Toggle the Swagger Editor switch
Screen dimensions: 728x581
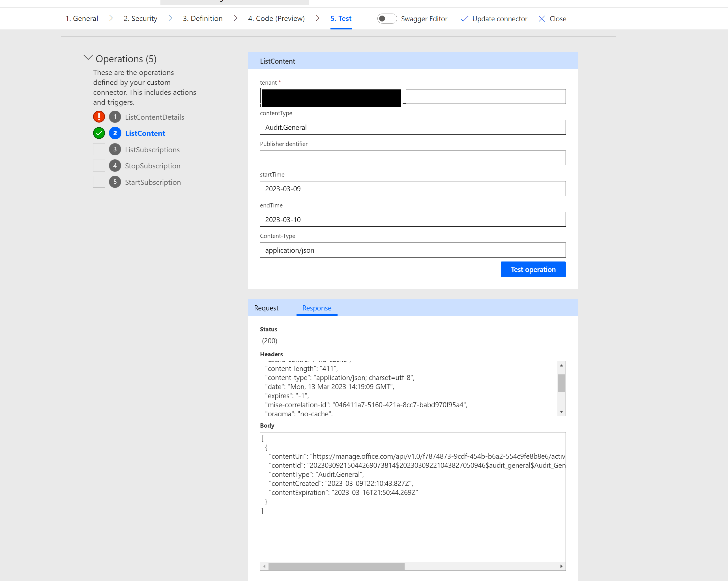pos(387,19)
